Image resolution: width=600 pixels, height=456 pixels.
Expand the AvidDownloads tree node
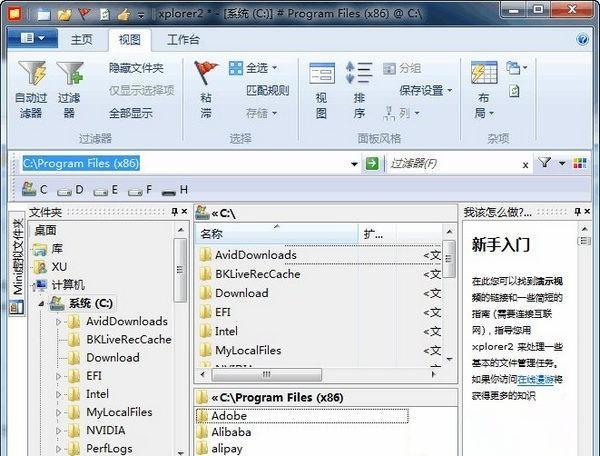click(x=59, y=322)
